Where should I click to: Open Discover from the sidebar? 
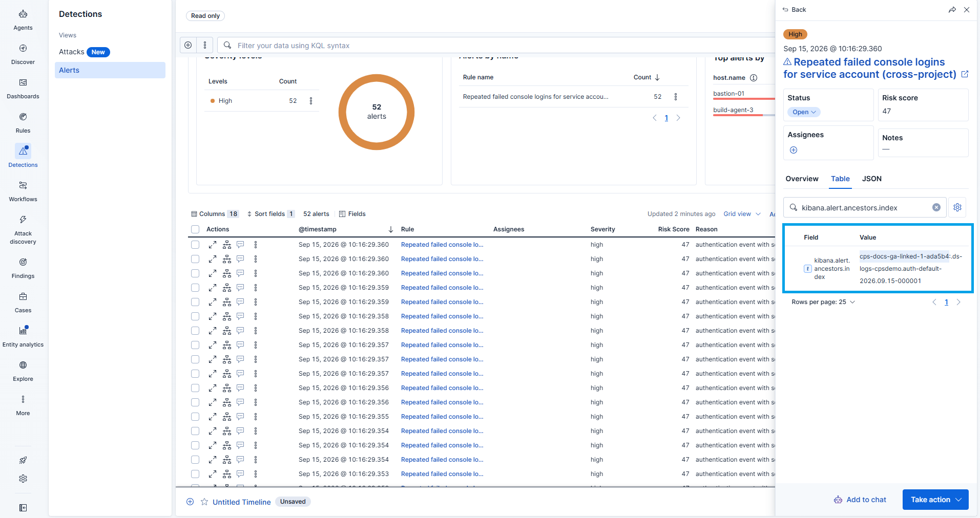click(x=23, y=55)
